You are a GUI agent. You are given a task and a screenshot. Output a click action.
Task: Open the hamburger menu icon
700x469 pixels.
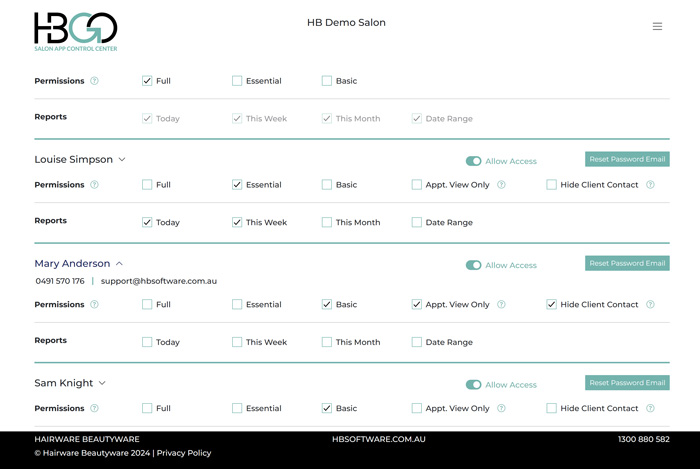point(657,26)
